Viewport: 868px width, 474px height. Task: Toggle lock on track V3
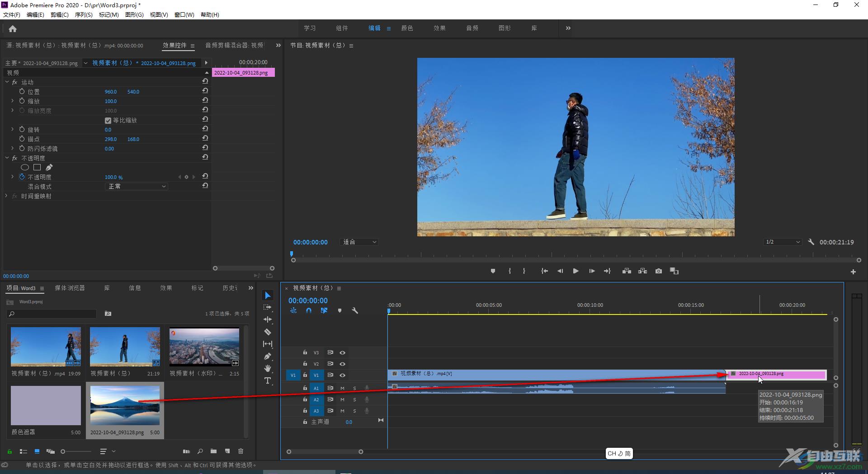pyautogui.click(x=305, y=352)
